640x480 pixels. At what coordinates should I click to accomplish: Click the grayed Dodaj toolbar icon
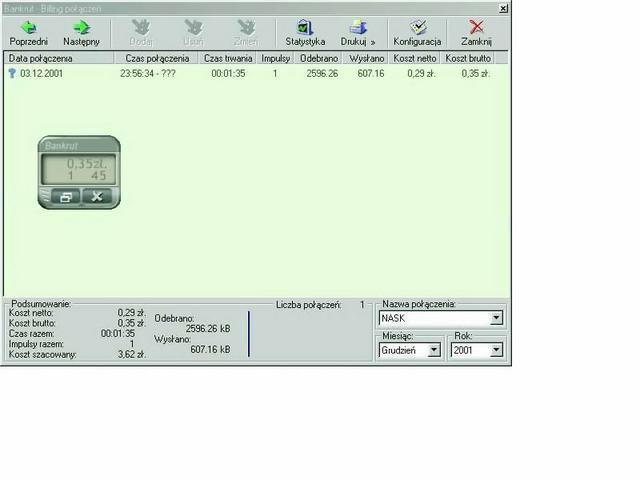141,28
